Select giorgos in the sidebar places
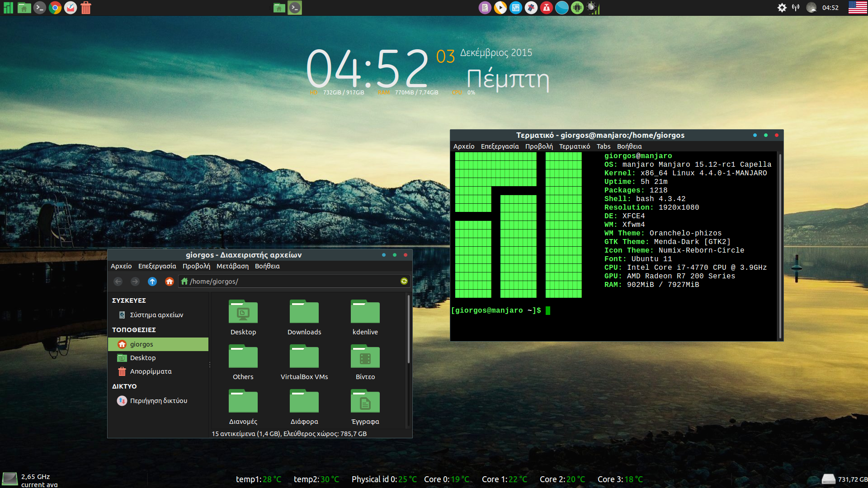The height and width of the screenshot is (488, 868). click(158, 344)
